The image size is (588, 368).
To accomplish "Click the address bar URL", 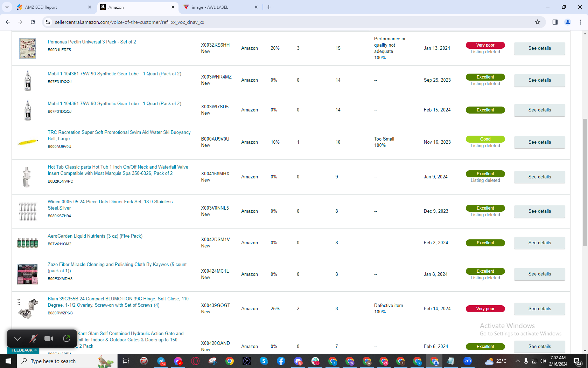I will pyautogui.click(x=129, y=22).
